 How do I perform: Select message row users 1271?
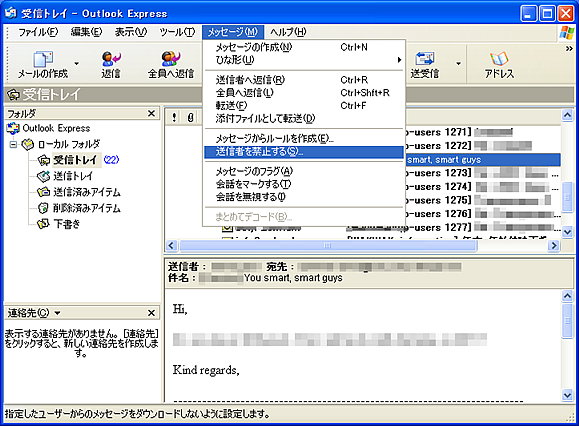tap(483, 132)
